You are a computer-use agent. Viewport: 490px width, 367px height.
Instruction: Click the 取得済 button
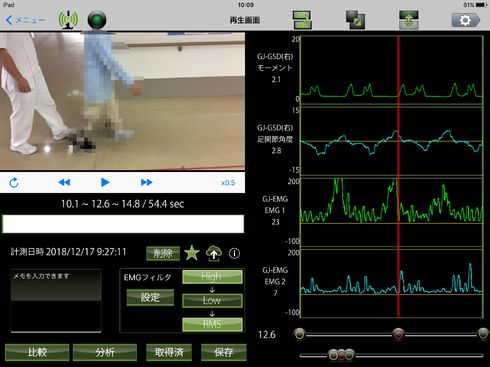coord(169,352)
